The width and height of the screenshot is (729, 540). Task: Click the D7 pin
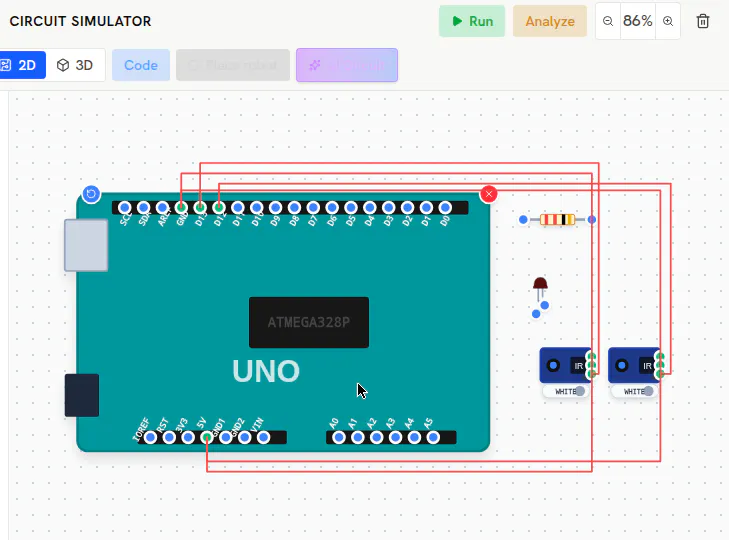point(313,207)
